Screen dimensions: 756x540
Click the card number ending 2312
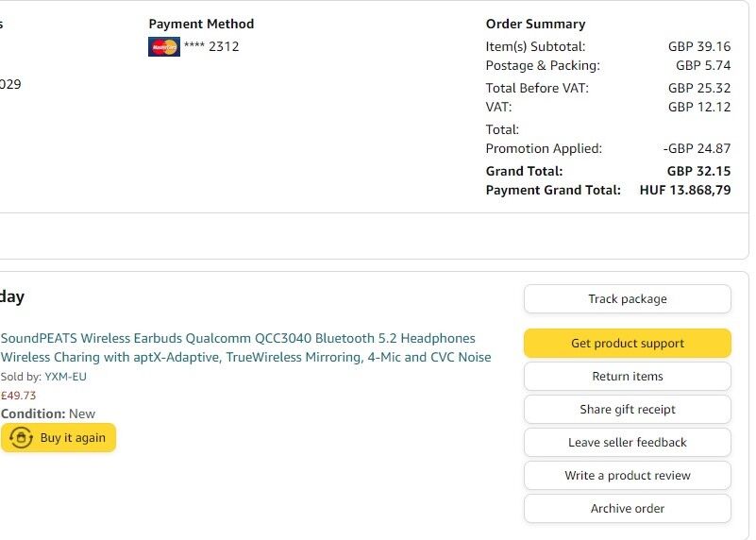[211, 46]
